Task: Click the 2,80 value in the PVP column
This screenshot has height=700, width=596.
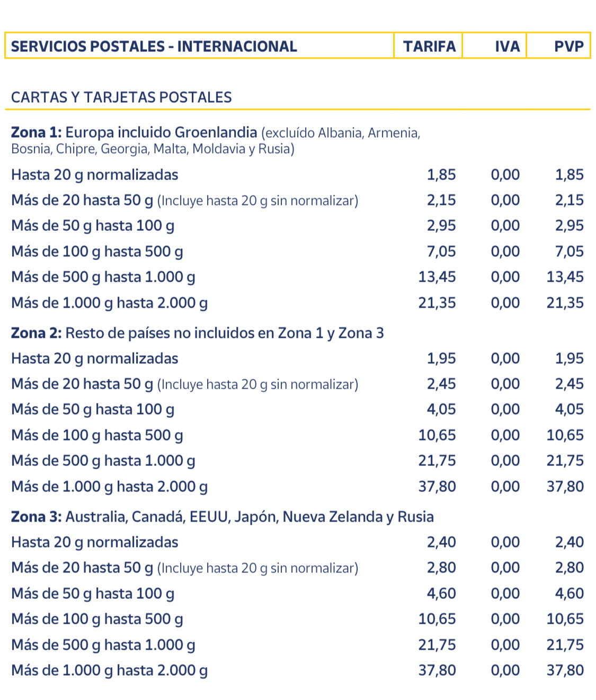Action: [x=569, y=568]
